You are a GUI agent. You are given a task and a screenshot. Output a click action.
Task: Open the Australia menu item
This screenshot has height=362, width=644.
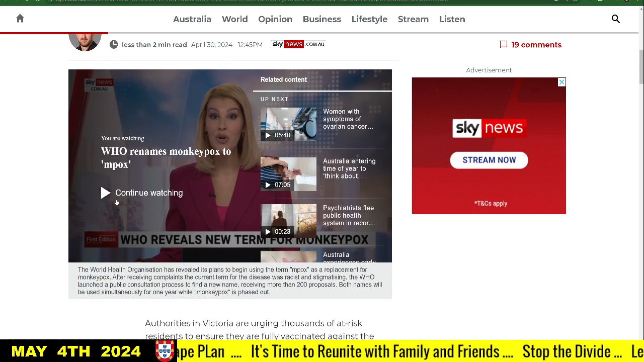click(192, 19)
